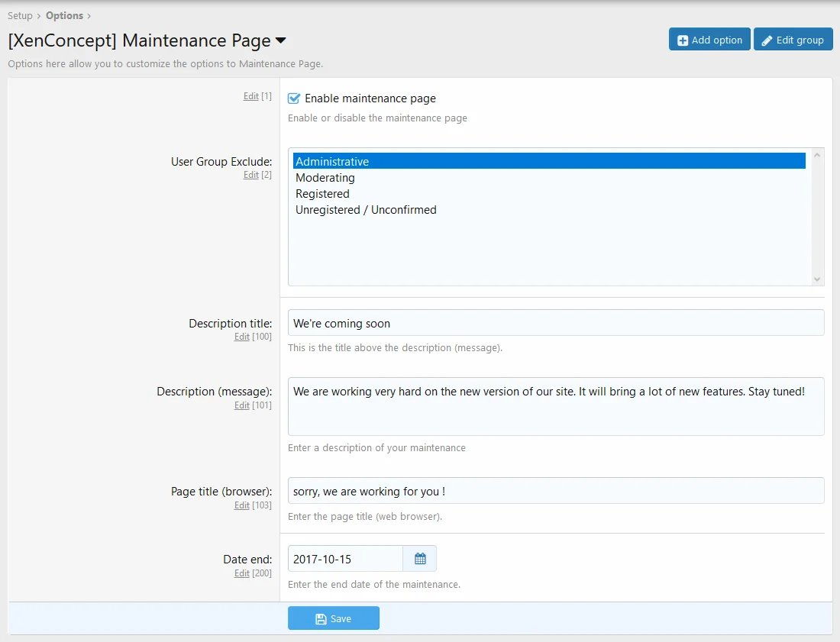Open the Setup breadcrumb link
The height and width of the screenshot is (642, 840).
(x=20, y=15)
